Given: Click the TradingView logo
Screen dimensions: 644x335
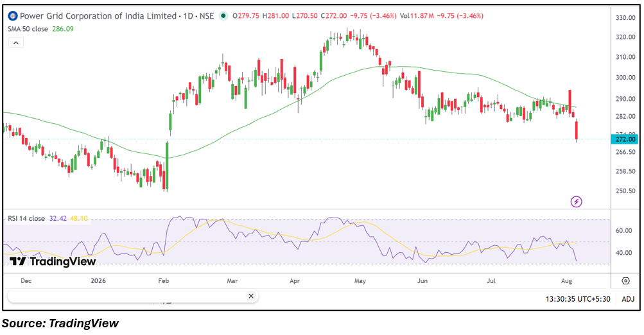Looking at the screenshot, I should point(53,261).
